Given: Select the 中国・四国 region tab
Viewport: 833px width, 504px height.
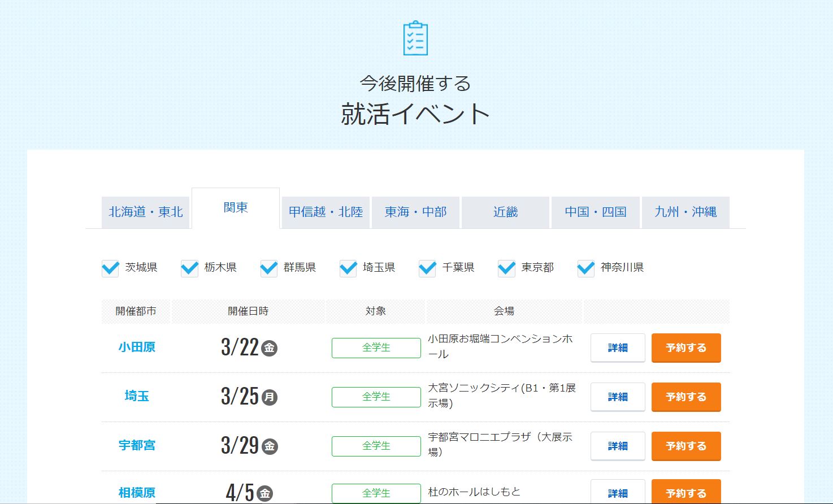Looking at the screenshot, I should (x=596, y=212).
